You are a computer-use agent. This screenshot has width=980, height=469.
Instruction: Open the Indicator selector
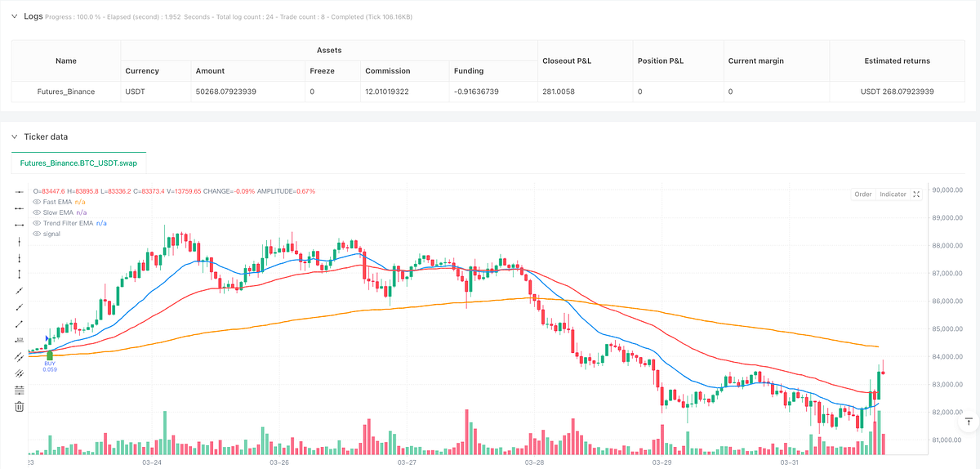[x=893, y=194]
